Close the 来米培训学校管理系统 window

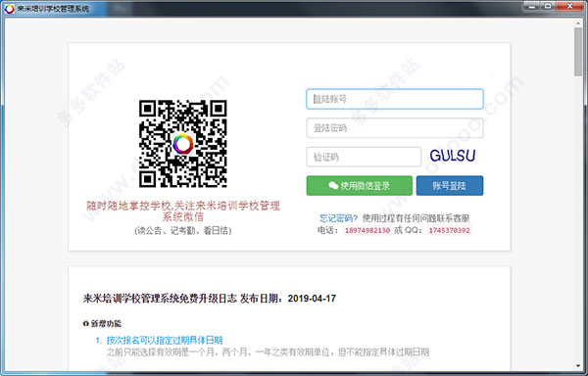tap(569, 6)
